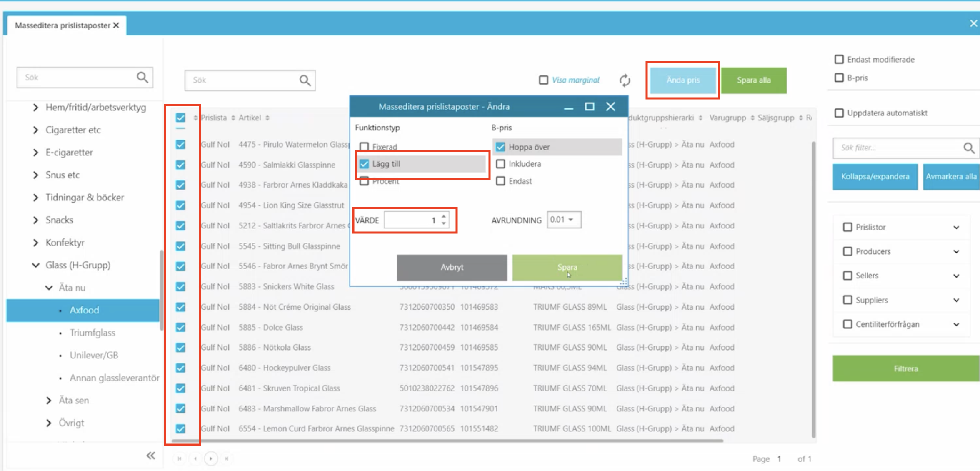Expand the Prislistor filter section

[x=956, y=228]
